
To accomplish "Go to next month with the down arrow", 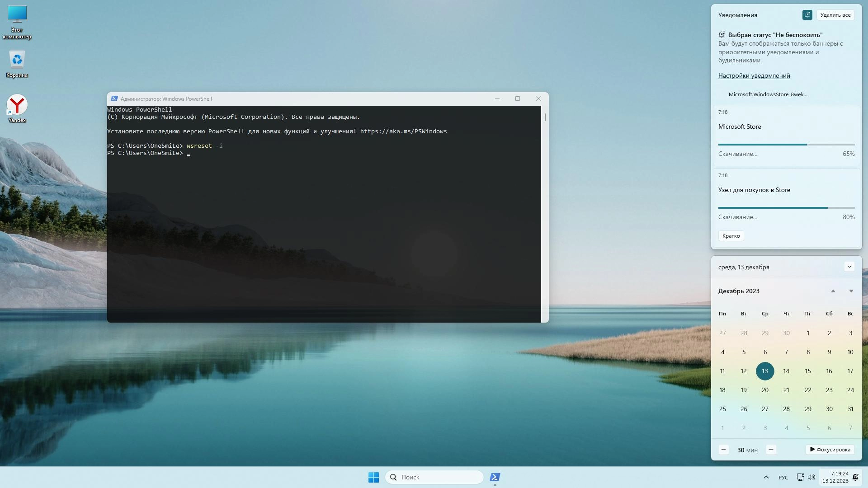I will 851,291.
